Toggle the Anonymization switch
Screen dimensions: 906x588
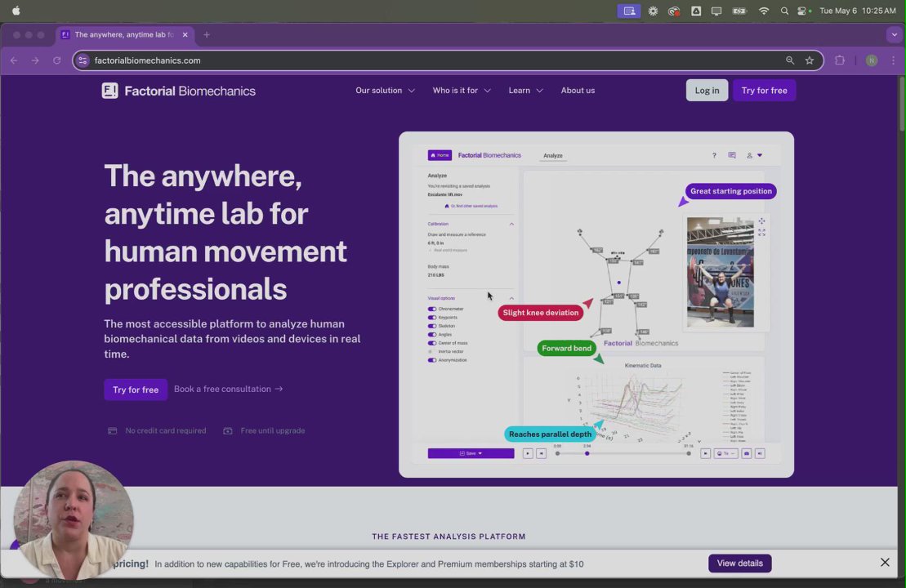click(x=432, y=360)
